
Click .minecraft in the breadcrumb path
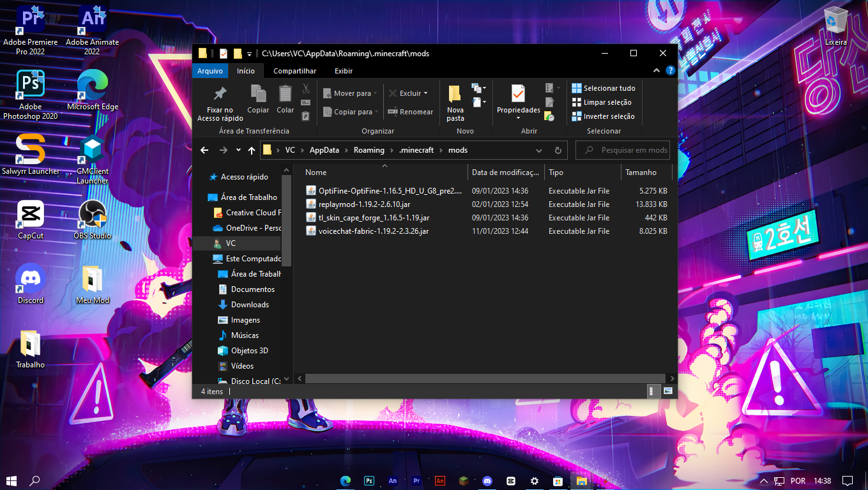[x=416, y=150]
